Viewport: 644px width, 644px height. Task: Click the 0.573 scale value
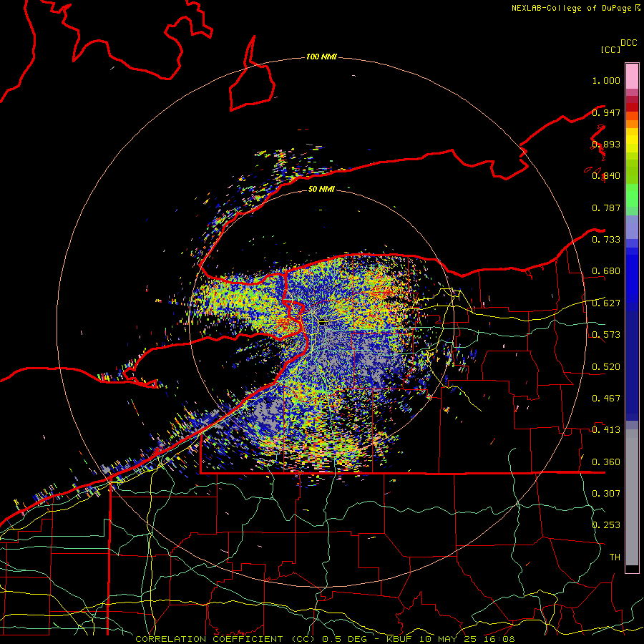tap(606, 335)
